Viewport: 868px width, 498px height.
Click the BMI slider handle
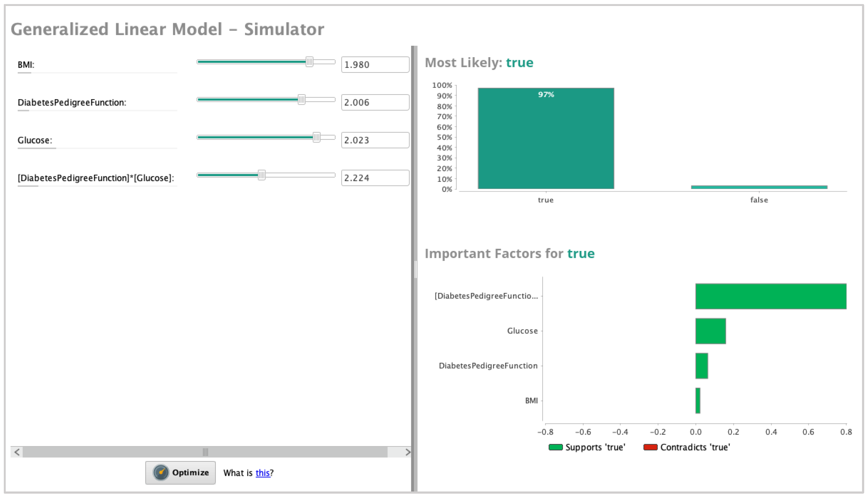[x=309, y=62]
